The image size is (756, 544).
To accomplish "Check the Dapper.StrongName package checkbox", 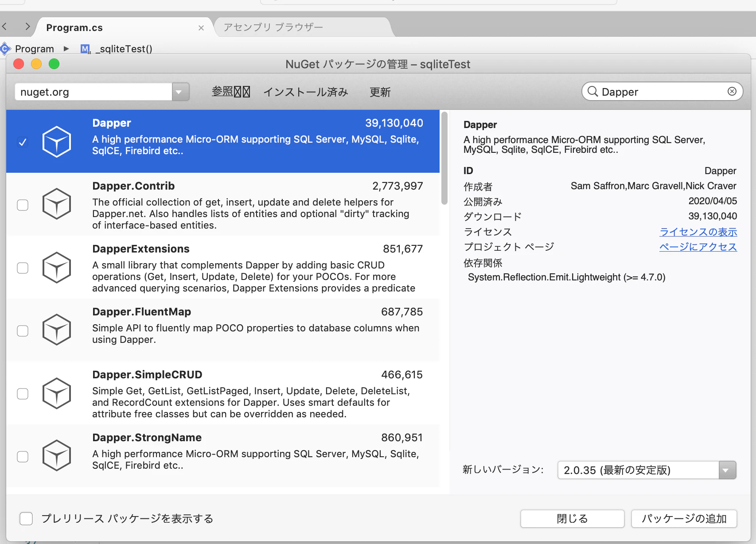I will click(23, 457).
